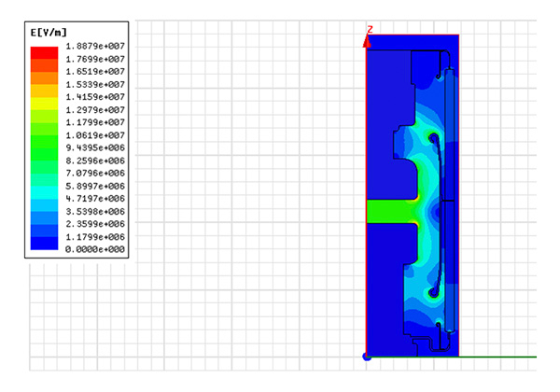Click the E[V/m] legend title
Screen dimensions: 560x392
point(49,33)
